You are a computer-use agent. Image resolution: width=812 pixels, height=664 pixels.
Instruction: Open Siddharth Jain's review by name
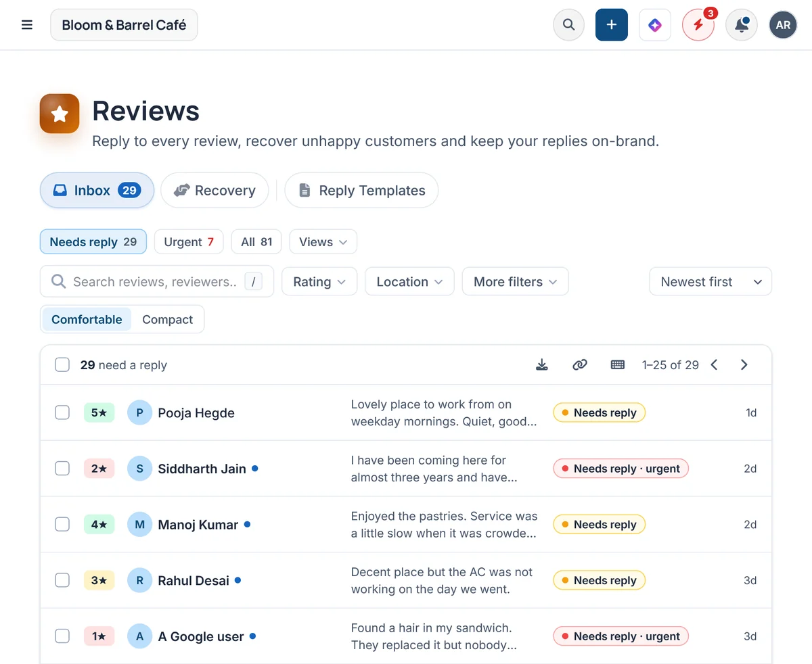coord(202,469)
